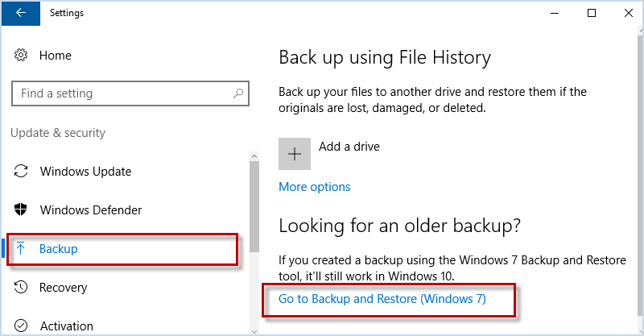Viewport: 644px width, 336px height.
Task: Click the Backup upload arrow icon
Action: tap(22, 249)
